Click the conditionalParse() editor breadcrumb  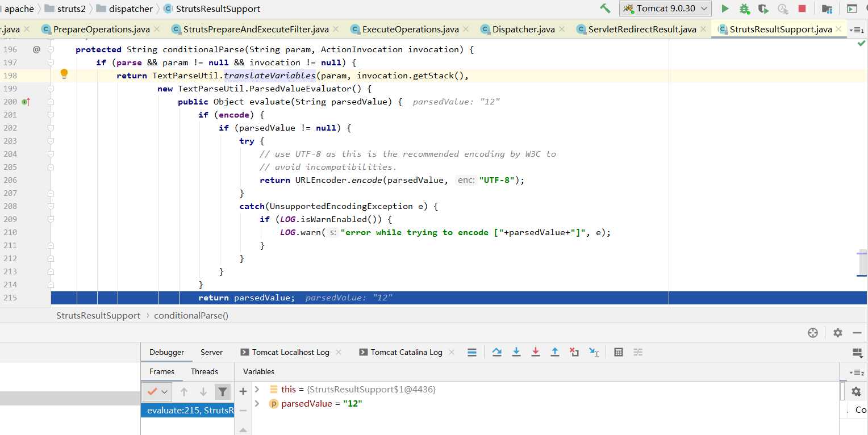(x=191, y=315)
